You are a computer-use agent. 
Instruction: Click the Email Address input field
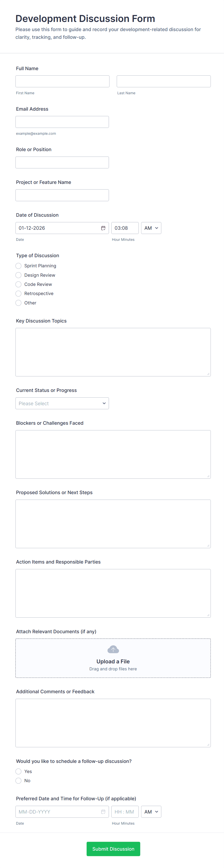(62, 122)
